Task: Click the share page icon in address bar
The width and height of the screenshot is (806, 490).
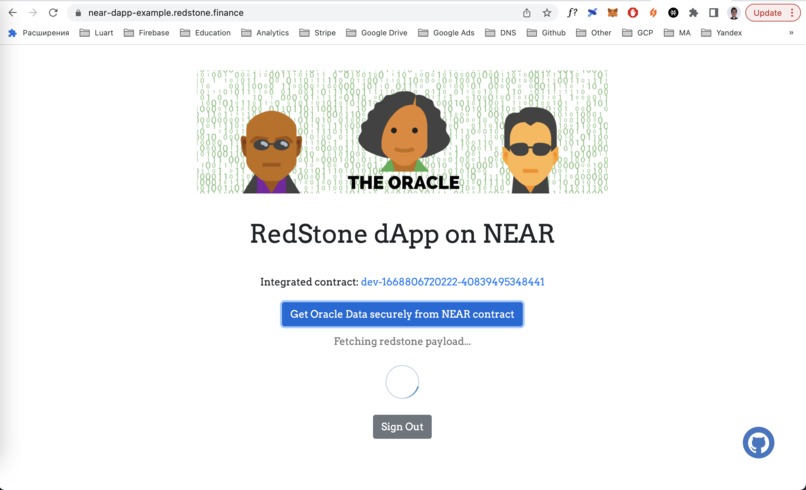Action: [526, 13]
